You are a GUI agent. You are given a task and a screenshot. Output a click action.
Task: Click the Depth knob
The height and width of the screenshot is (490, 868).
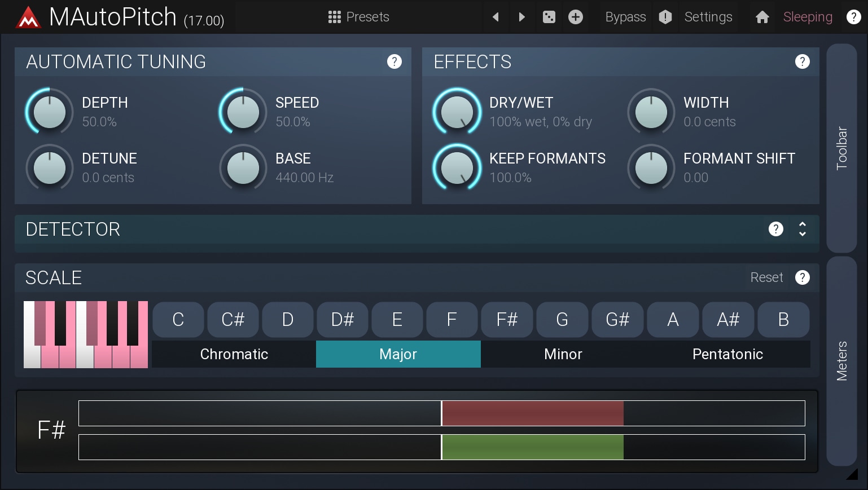(50, 112)
